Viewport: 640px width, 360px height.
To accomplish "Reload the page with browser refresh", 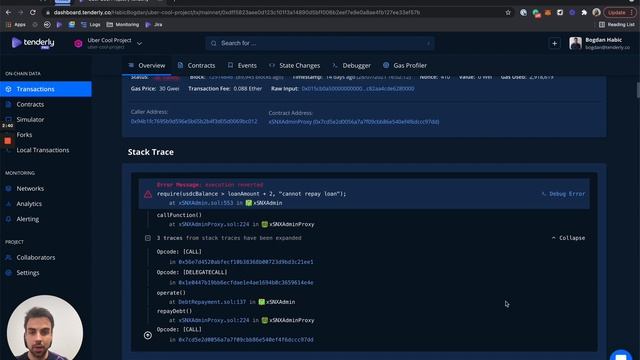I will (33, 13).
